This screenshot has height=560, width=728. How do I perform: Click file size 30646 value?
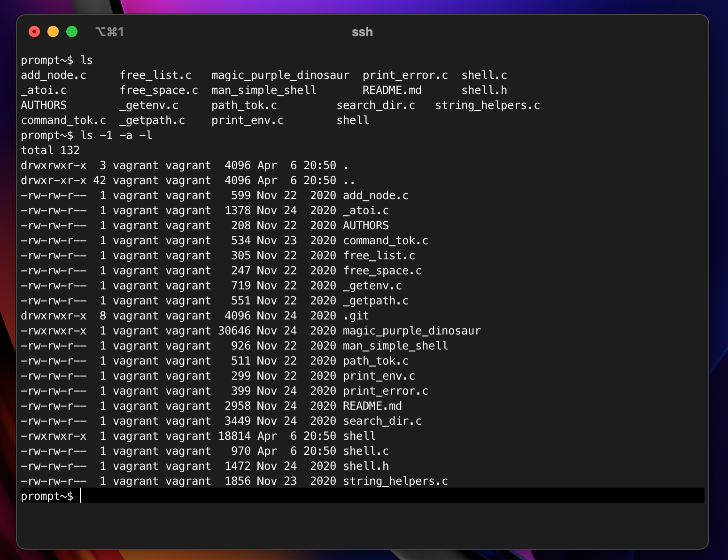click(234, 331)
